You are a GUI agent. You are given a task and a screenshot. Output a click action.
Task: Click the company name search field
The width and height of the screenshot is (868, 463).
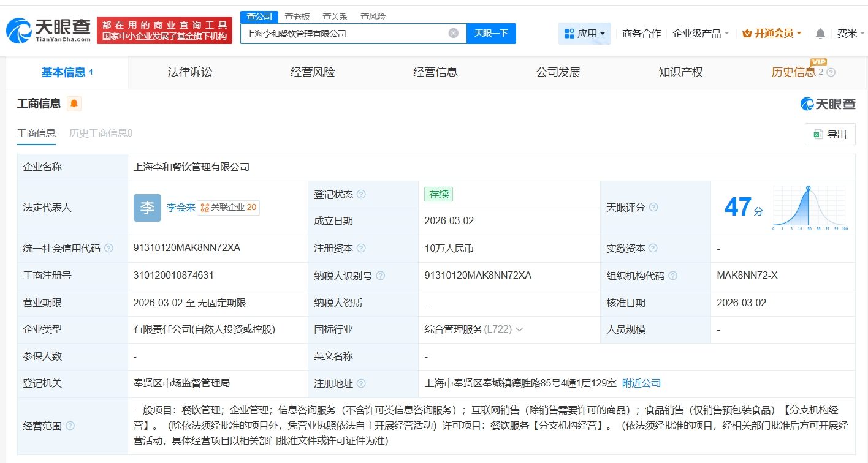[343, 34]
